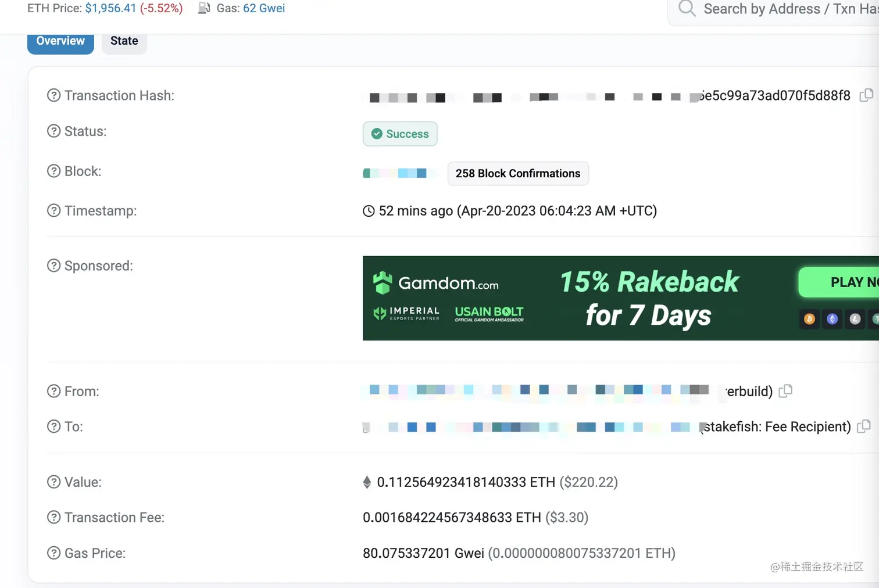The height and width of the screenshot is (588, 879).
Task: Copy the transaction hash to clipboard
Action: (866, 95)
